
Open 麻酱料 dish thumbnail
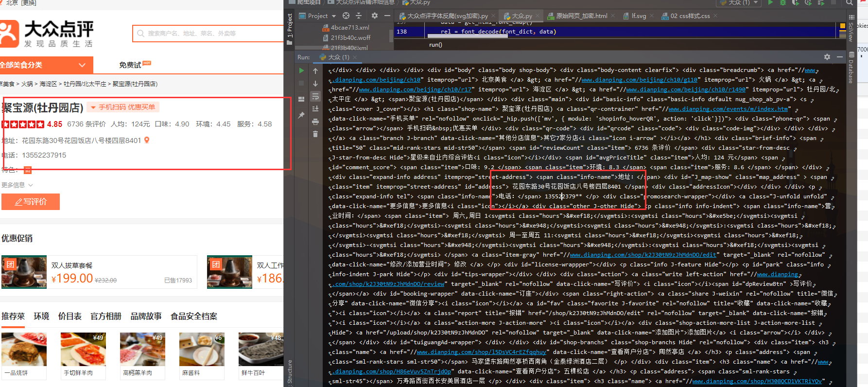point(202,350)
